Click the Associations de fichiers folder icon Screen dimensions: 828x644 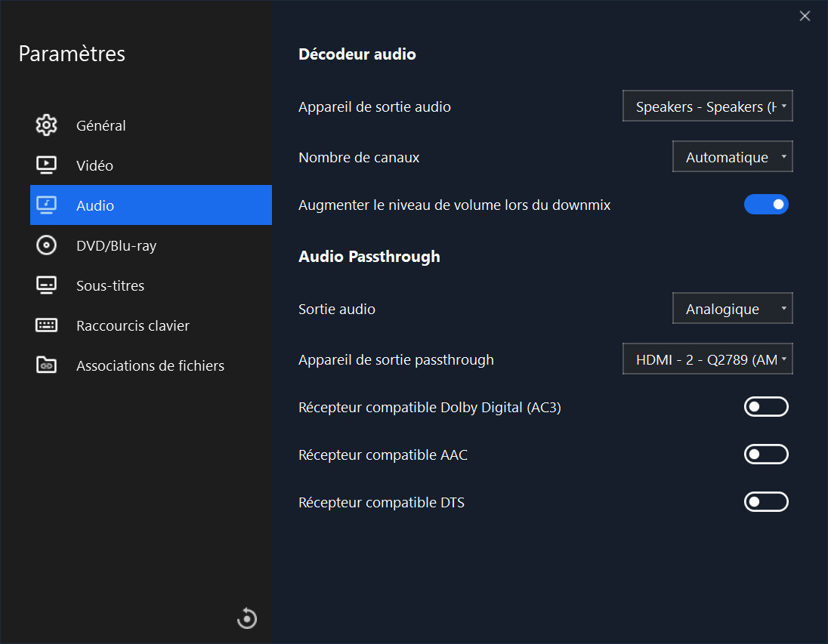coord(47,365)
